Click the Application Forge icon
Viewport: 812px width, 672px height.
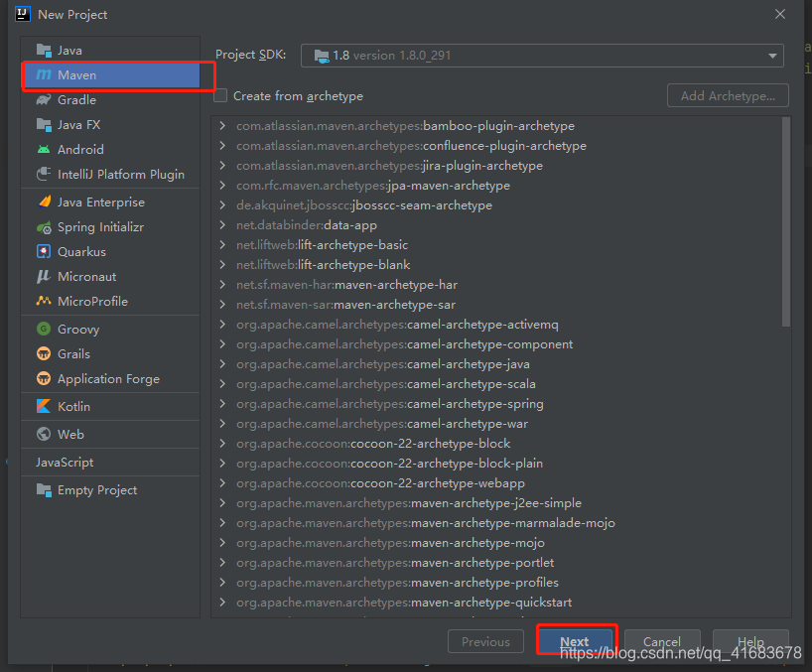pos(44,378)
